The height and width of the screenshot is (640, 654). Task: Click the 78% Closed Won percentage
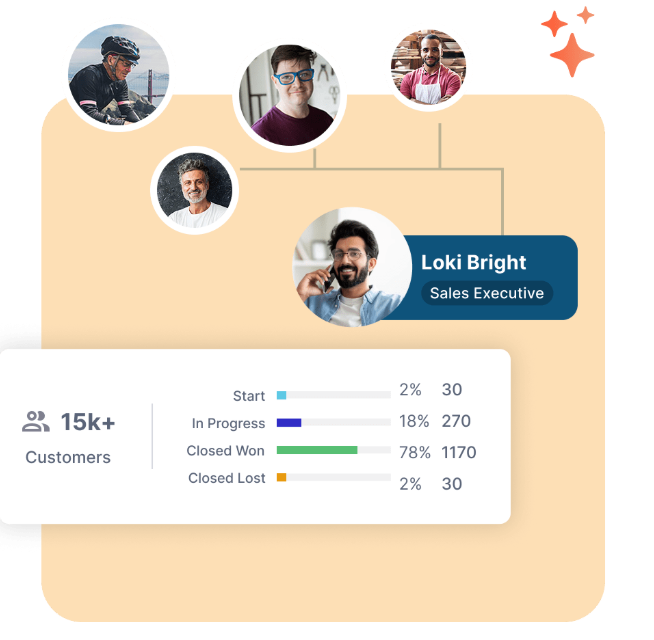point(414,452)
